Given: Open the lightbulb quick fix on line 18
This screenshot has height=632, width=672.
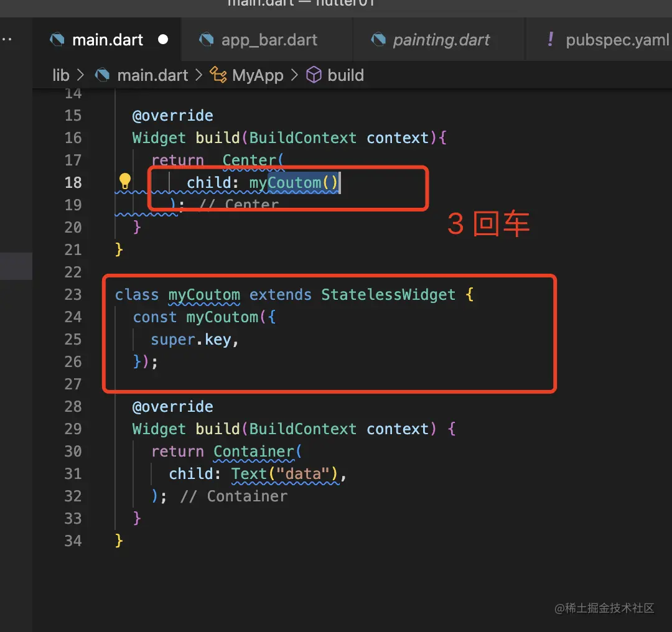Looking at the screenshot, I should pos(124,181).
